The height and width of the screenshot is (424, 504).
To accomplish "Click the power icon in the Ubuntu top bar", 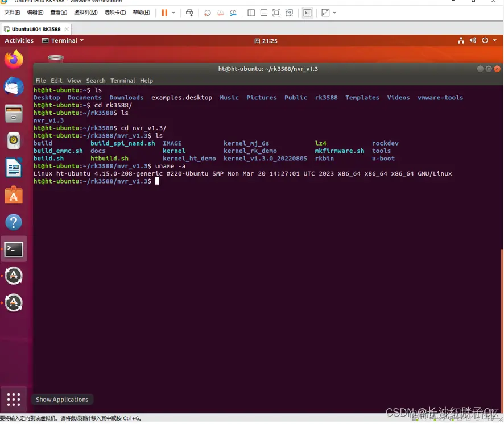I will click(x=485, y=41).
